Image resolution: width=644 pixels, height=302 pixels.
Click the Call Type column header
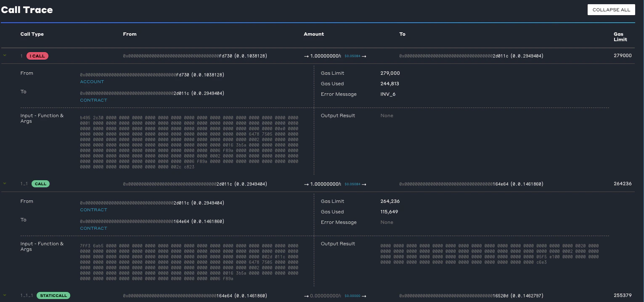click(32, 34)
